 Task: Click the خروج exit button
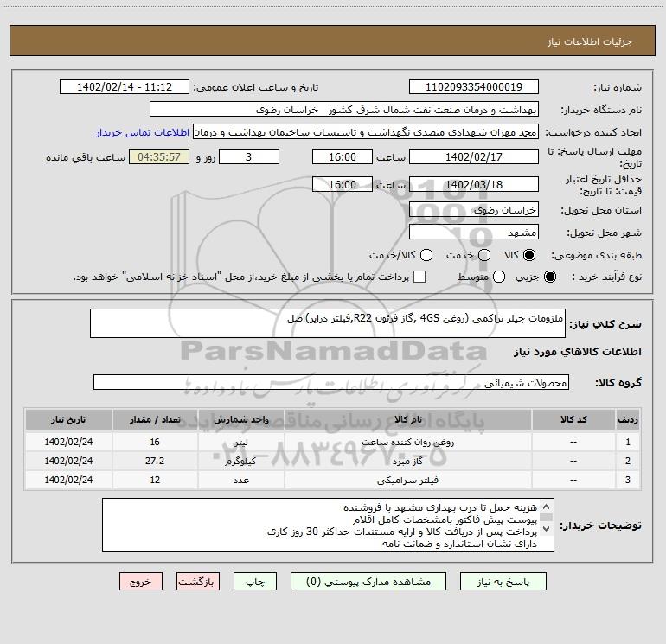(141, 582)
